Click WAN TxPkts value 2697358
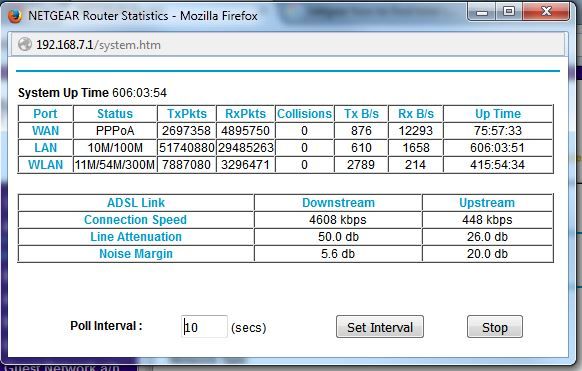 pyautogui.click(x=186, y=131)
